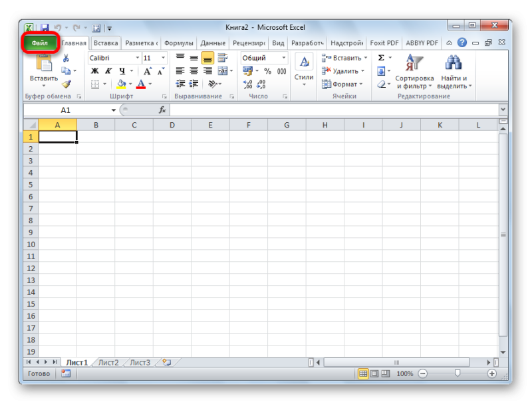
Task: Apply yellow fill color with the bucket icon
Action: [121, 84]
